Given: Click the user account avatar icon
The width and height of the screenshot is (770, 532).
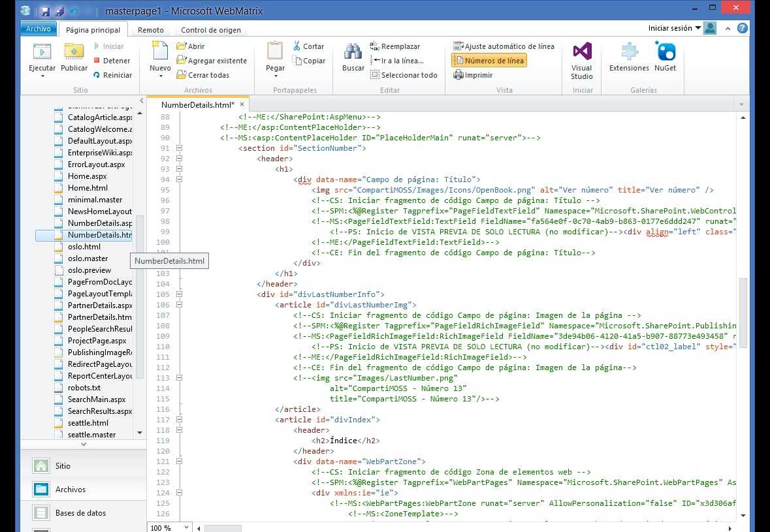Looking at the screenshot, I should coord(710,28).
